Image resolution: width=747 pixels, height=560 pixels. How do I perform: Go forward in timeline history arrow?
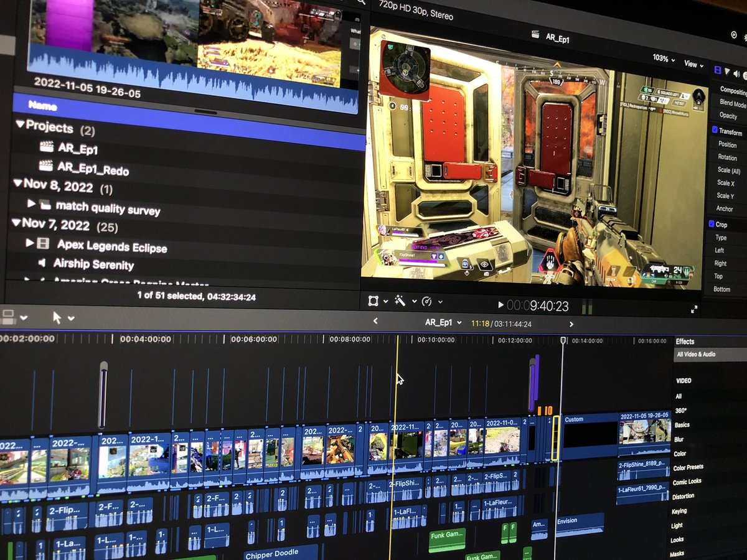[571, 324]
